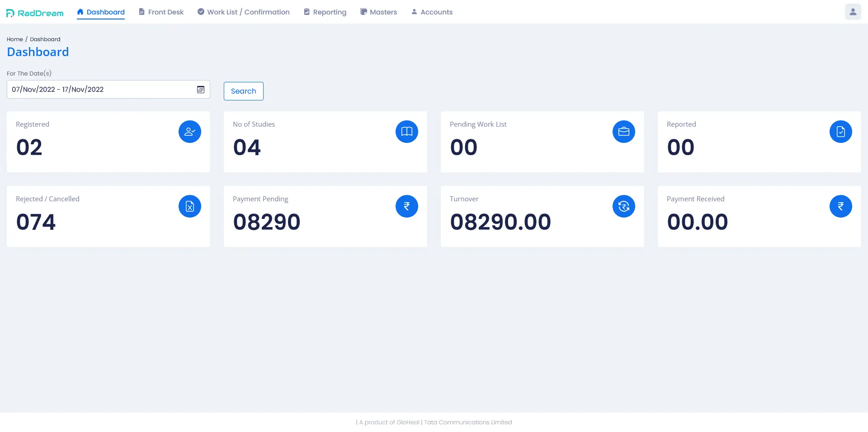Click the Pending Work List briefcase icon
The height and width of the screenshot is (432, 868).
[624, 132]
